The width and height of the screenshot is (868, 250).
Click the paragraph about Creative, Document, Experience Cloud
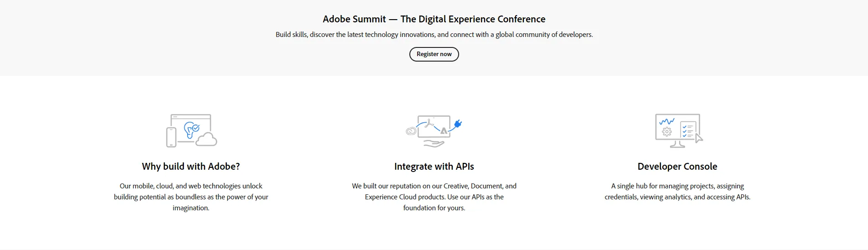point(434,197)
